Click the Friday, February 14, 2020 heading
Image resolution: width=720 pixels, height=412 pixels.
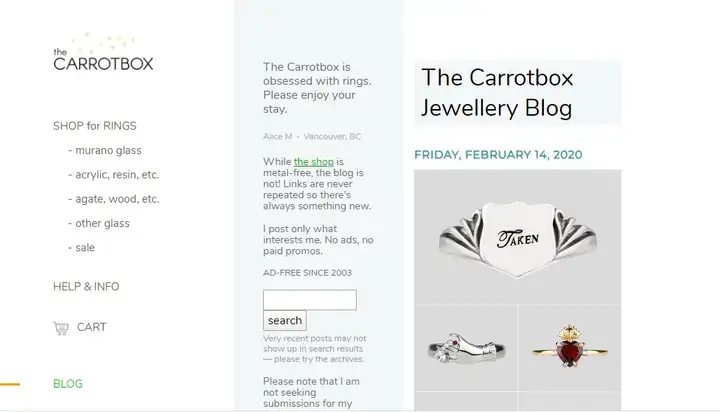click(x=498, y=155)
